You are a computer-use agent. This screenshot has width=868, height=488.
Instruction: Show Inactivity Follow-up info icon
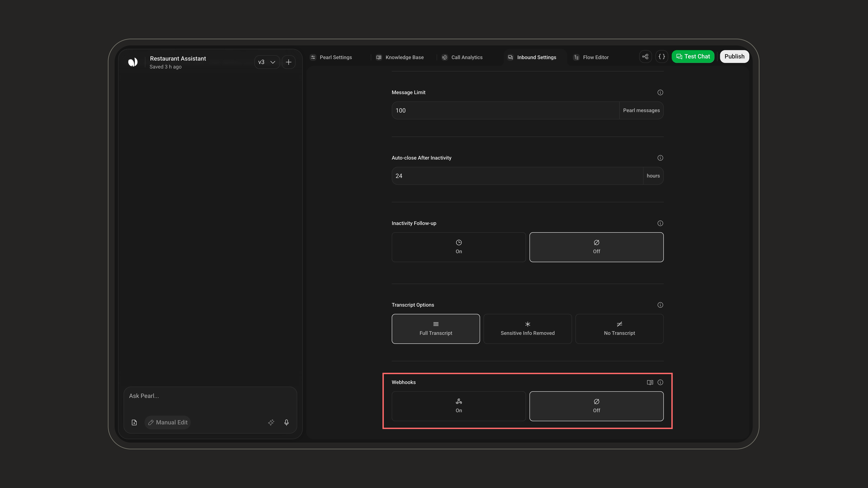[660, 223]
